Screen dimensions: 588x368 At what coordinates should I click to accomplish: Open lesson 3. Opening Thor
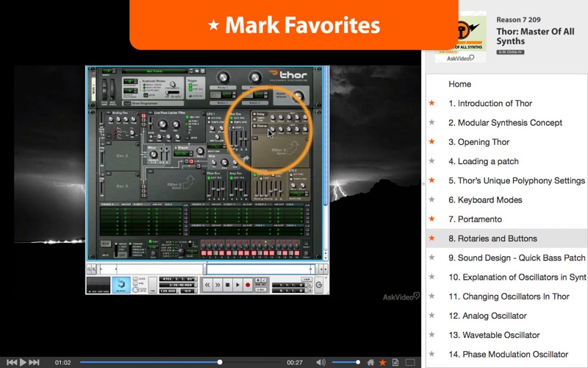tap(479, 142)
